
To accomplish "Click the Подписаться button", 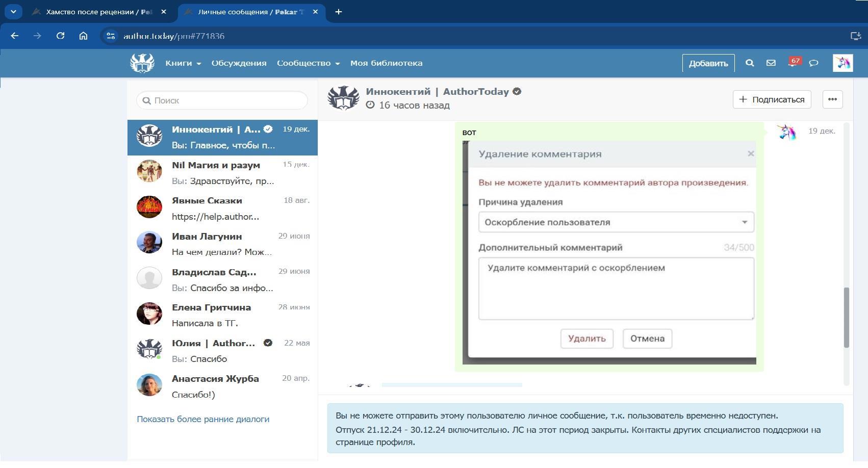I will 772,99.
